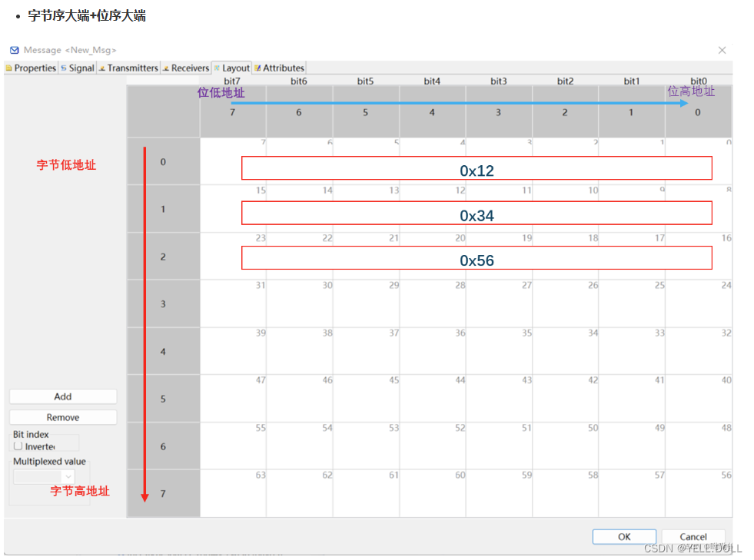Select layout cell bit 40

(x=699, y=399)
